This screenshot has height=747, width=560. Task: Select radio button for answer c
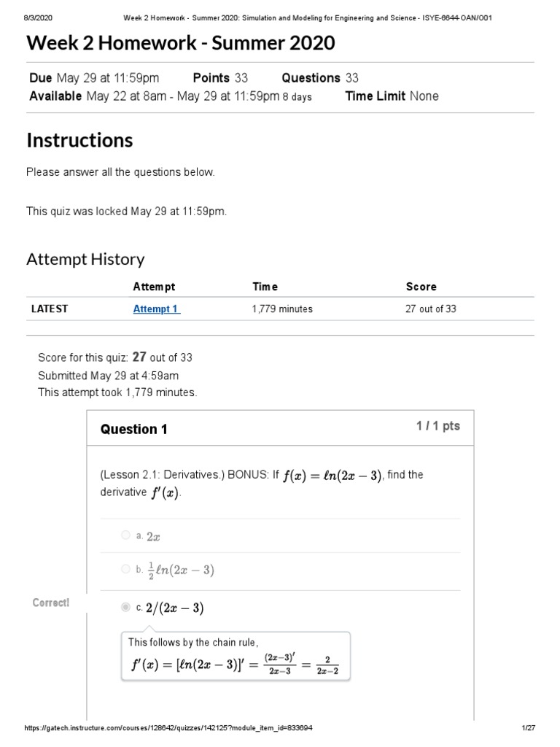pos(125,607)
